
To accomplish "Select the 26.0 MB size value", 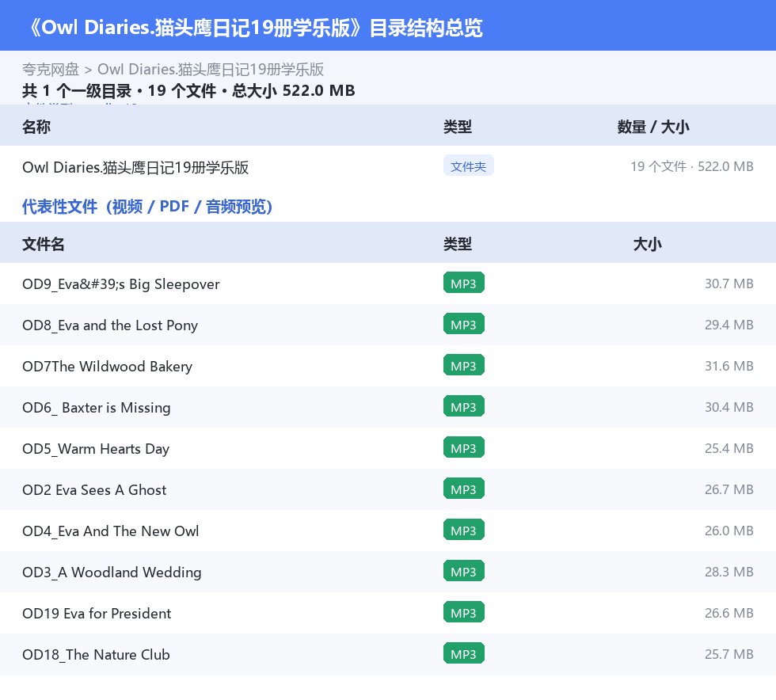I will pos(729,531).
